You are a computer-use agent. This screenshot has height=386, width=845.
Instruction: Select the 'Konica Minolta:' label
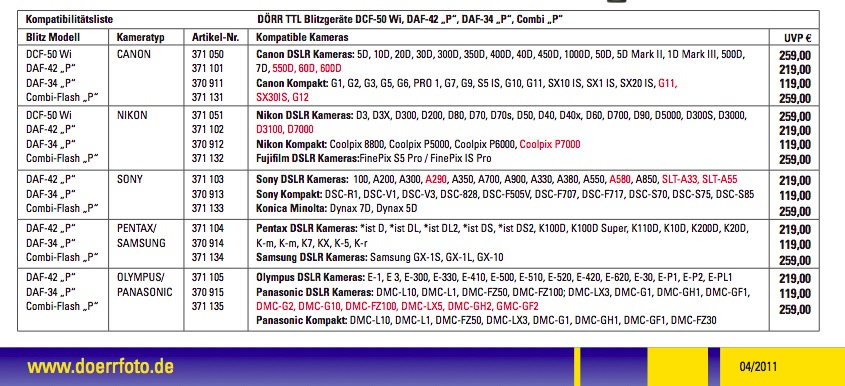point(291,208)
